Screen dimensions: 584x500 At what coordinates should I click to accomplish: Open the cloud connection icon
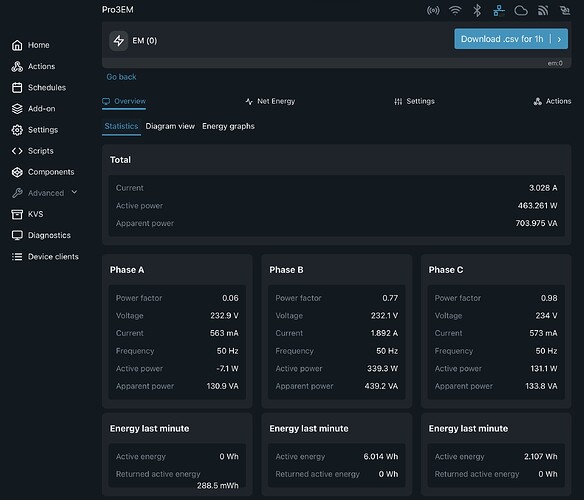tap(521, 10)
